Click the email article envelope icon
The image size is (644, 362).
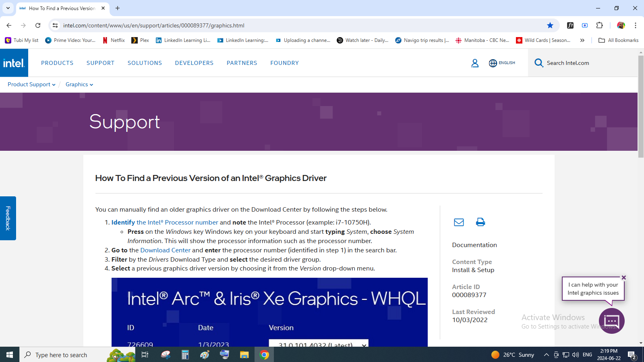459,222
